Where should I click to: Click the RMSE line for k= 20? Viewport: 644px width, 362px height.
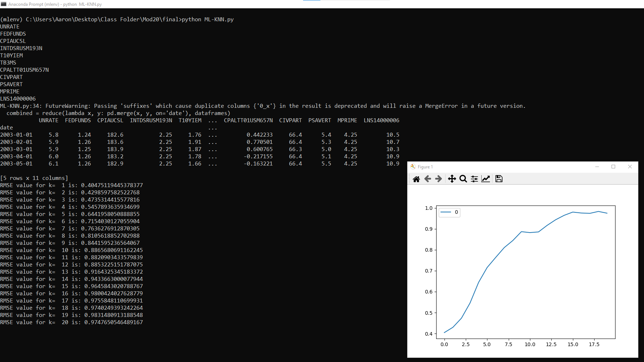coord(71,322)
